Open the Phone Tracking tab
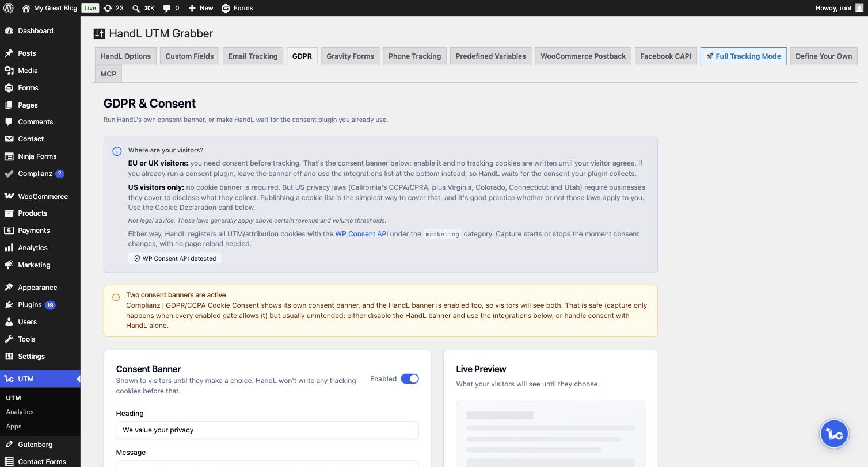 (414, 56)
